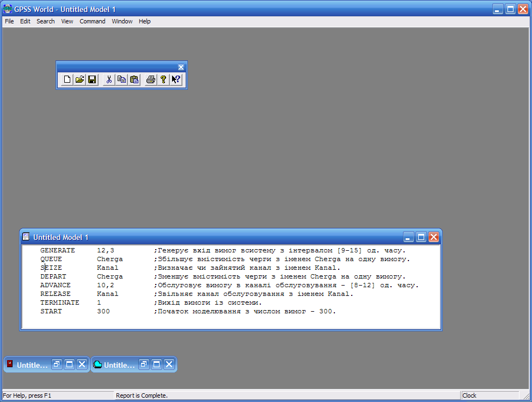532x402 pixels.
Task: Click the Cherga operand on the QUEUE line
Action: (x=110, y=259)
